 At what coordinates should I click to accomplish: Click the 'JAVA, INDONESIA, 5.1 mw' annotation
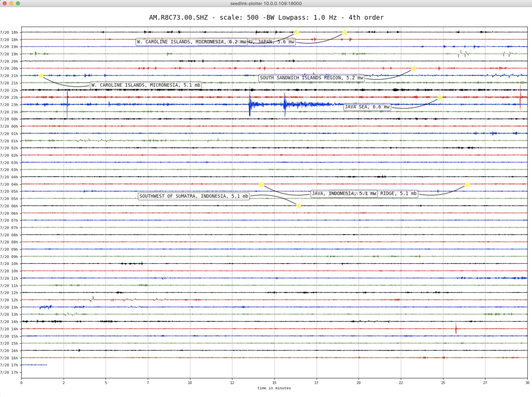(344, 194)
